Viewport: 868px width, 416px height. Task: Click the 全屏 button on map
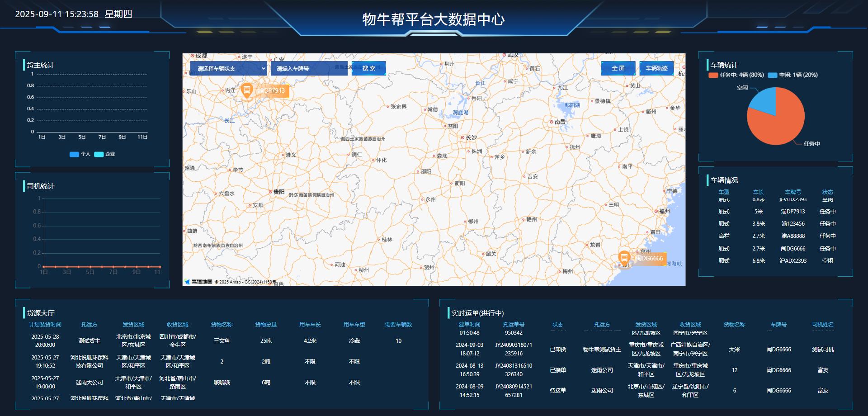(x=618, y=68)
